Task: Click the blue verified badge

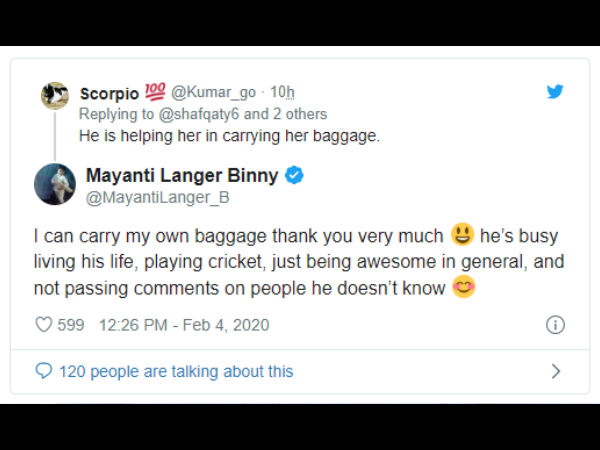Action: click(295, 175)
